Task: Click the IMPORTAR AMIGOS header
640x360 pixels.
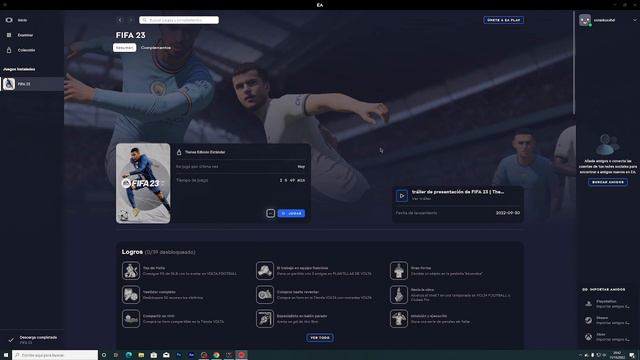Action: point(604,289)
